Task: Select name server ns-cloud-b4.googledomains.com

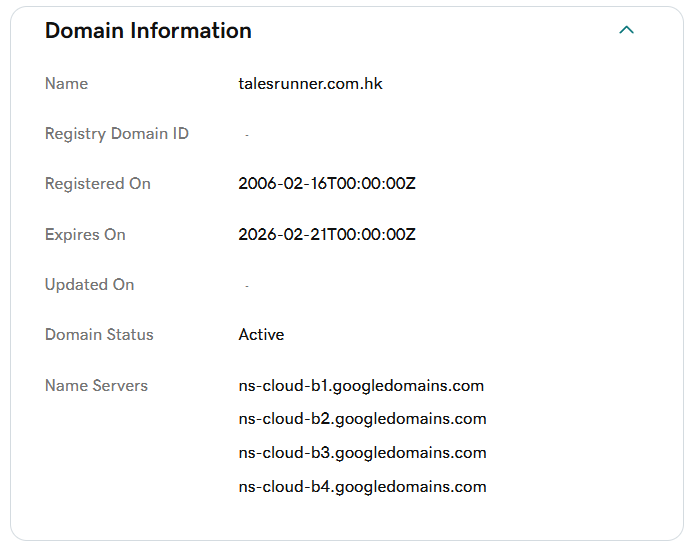Action: tap(362, 487)
